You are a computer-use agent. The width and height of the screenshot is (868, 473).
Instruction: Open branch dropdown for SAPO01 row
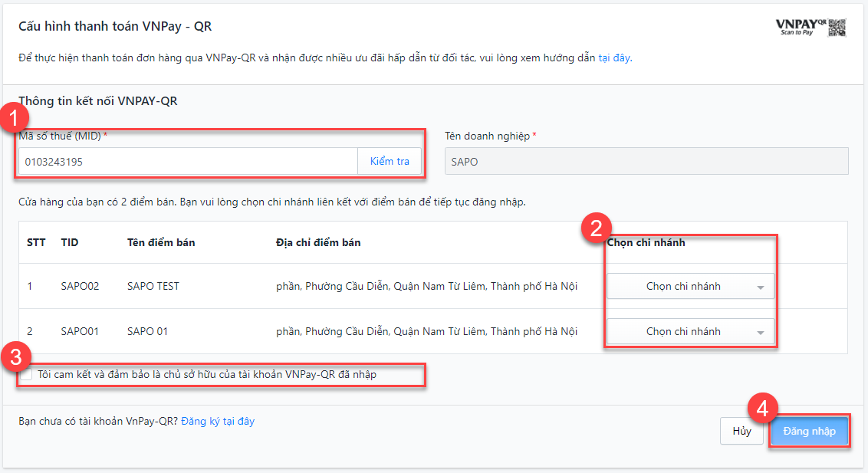pyautogui.click(x=690, y=331)
